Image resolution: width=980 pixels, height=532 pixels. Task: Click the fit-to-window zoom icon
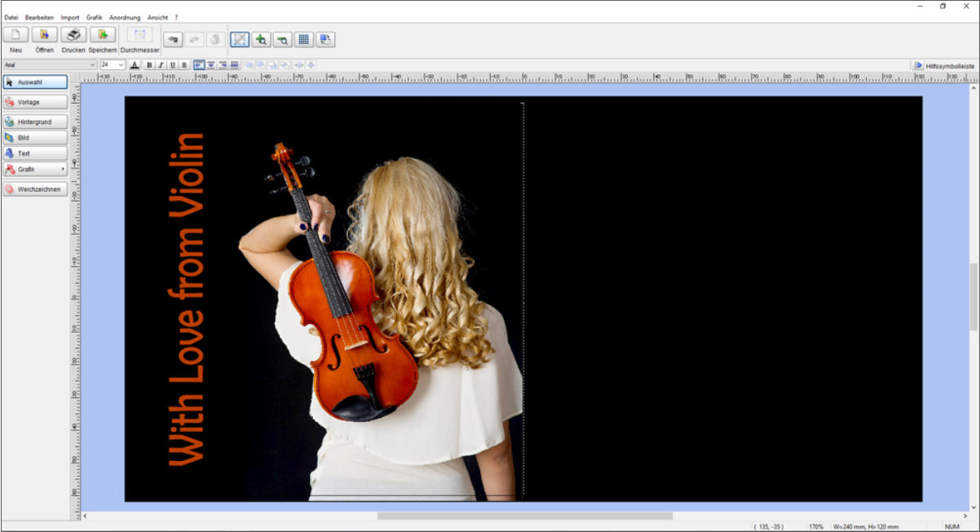[240, 39]
